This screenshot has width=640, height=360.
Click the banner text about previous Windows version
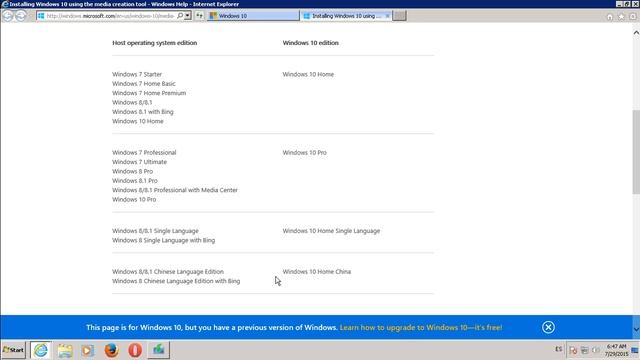click(x=212, y=327)
